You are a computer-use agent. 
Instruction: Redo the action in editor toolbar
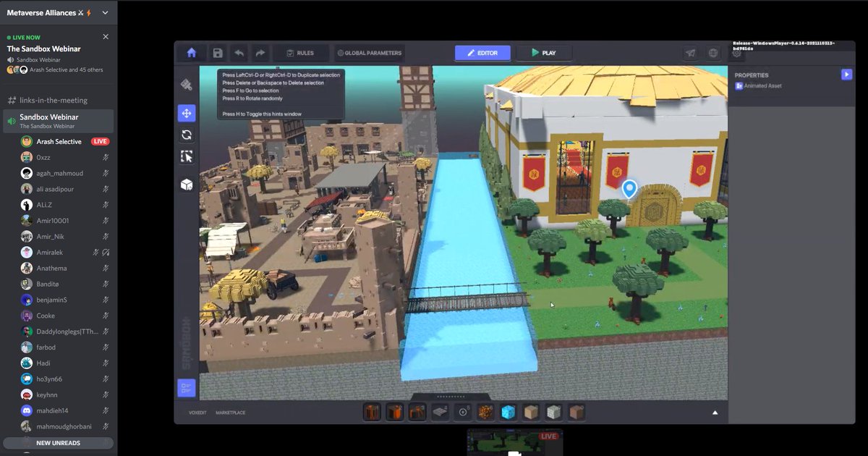click(260, 53)
